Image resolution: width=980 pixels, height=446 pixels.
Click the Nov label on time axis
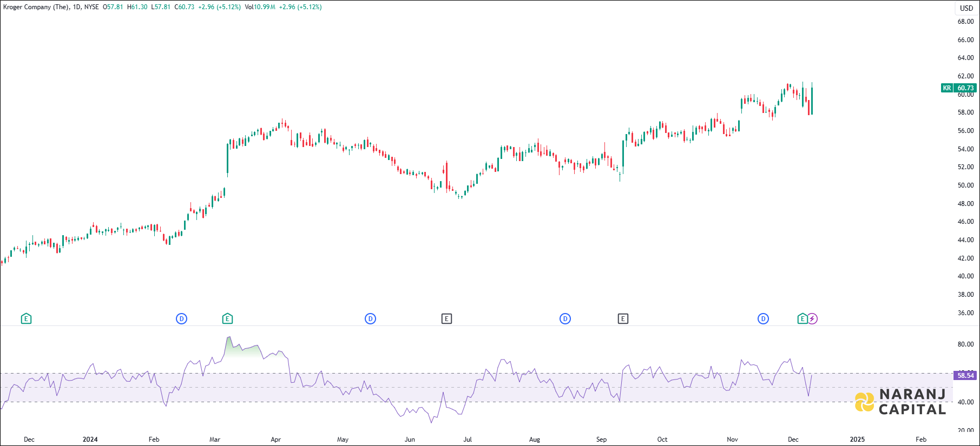[x=732, y=440]
